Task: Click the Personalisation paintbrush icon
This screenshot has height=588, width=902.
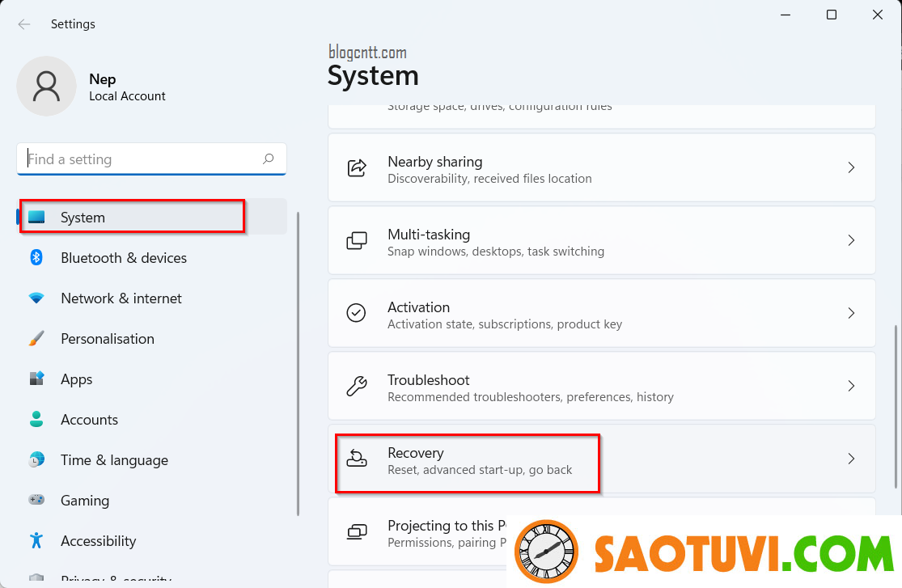Action: tap(36, 339)
